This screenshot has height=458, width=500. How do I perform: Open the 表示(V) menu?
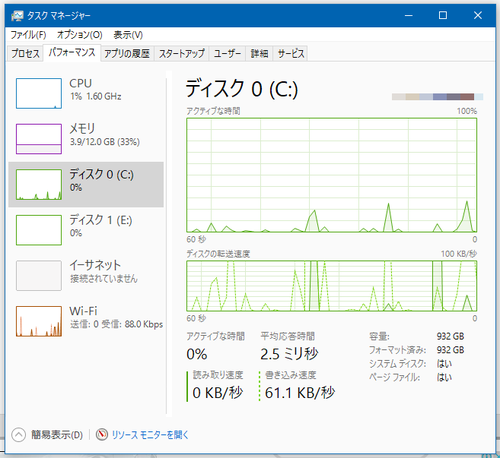(128, 35)
